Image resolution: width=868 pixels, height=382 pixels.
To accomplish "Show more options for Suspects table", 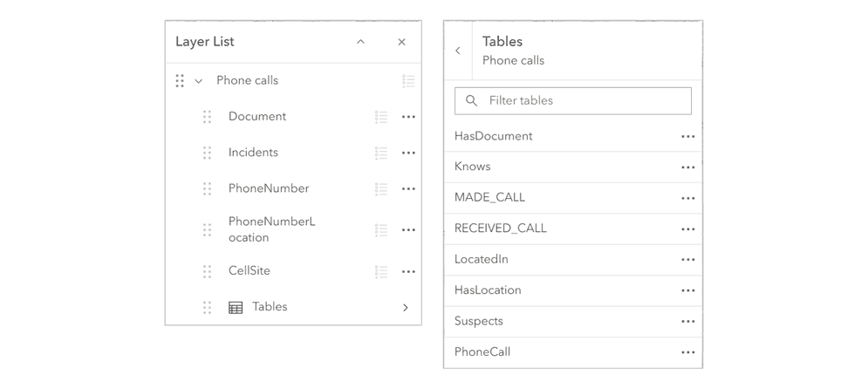I will tap(687, 322).
